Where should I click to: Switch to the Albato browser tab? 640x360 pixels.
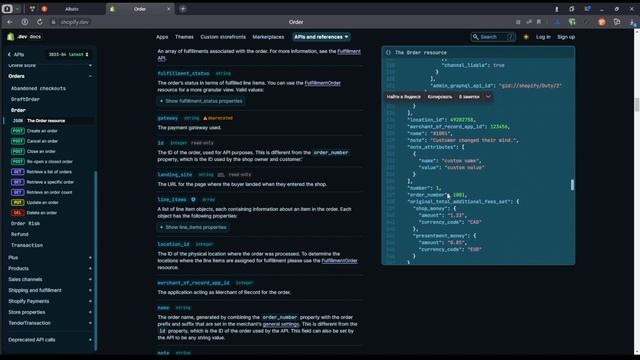point(72,9)
